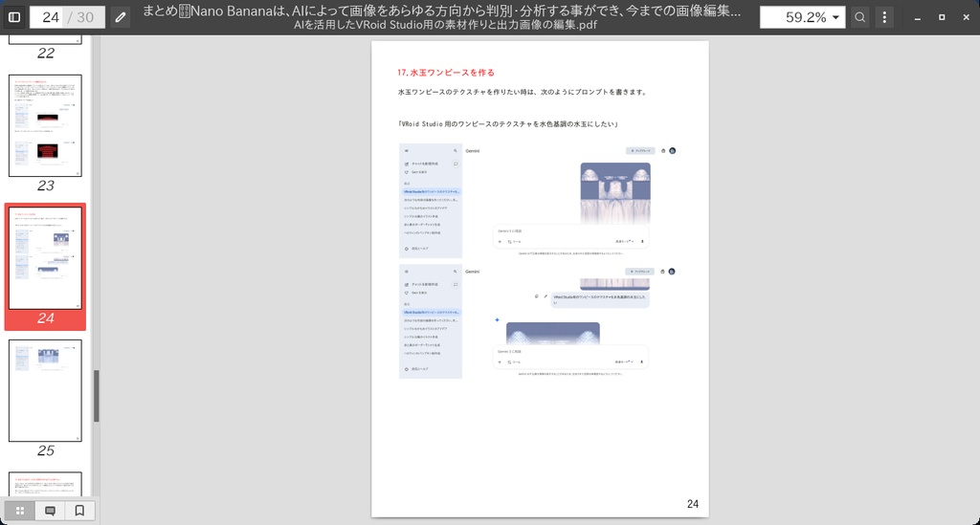Image resolution: width=980 pixels, height=525 pixels.
Task: Select page 23 thumbnail
Action: (45, 125)
